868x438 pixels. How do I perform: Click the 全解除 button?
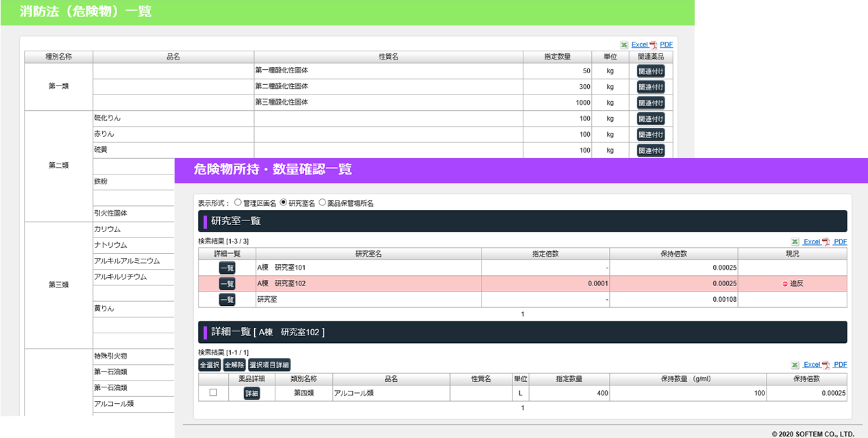tap(234, 365)
